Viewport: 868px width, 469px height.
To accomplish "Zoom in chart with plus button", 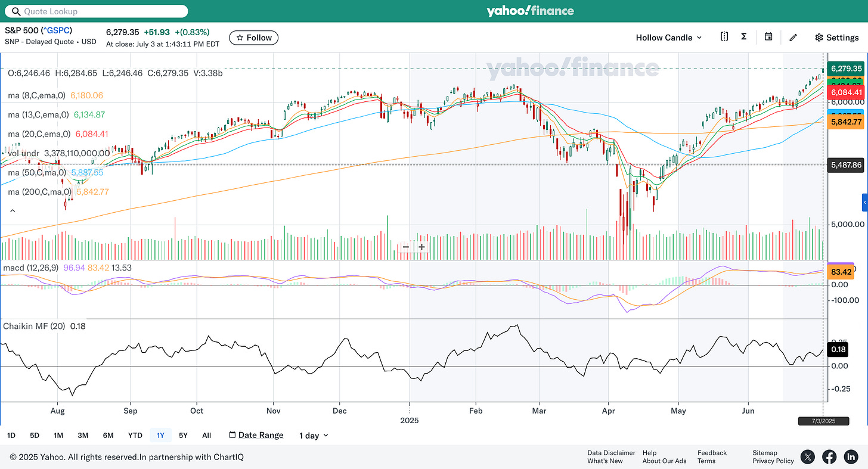I will click(421, 247).
